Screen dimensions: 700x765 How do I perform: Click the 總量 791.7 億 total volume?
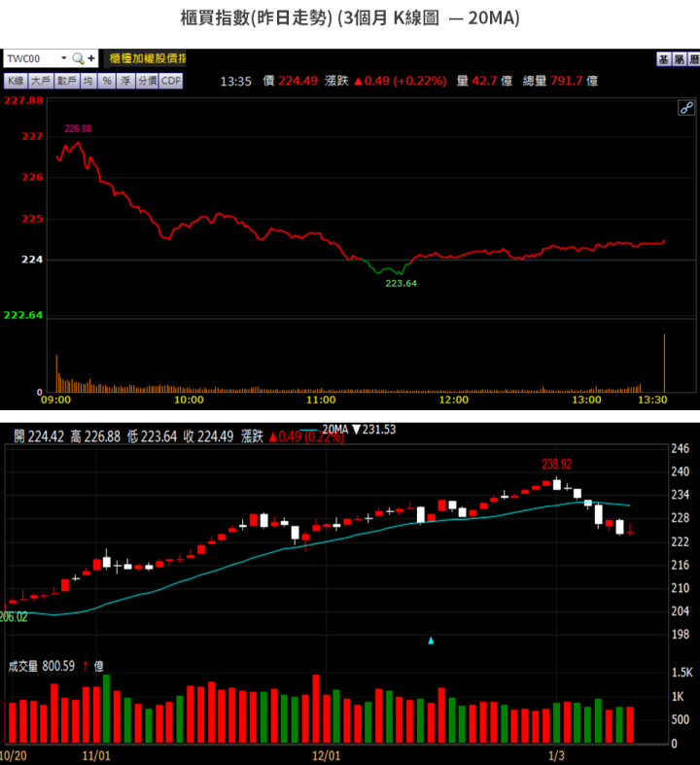[561, 81]
